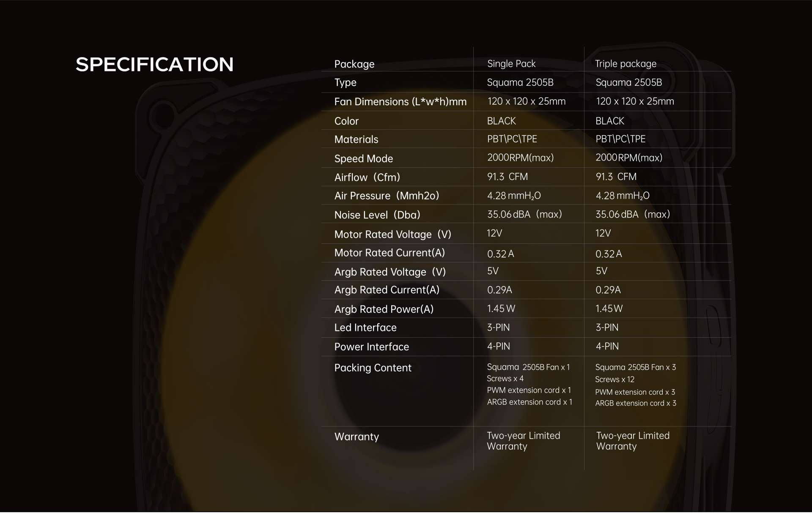
Task: Click 91.3 CFM under Single Pack
Action: click(507, 177)
